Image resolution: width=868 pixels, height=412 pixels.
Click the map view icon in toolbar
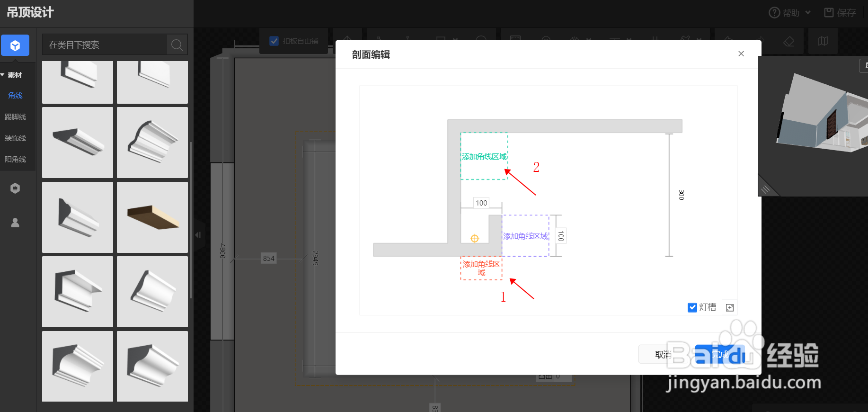pos(823,41)
